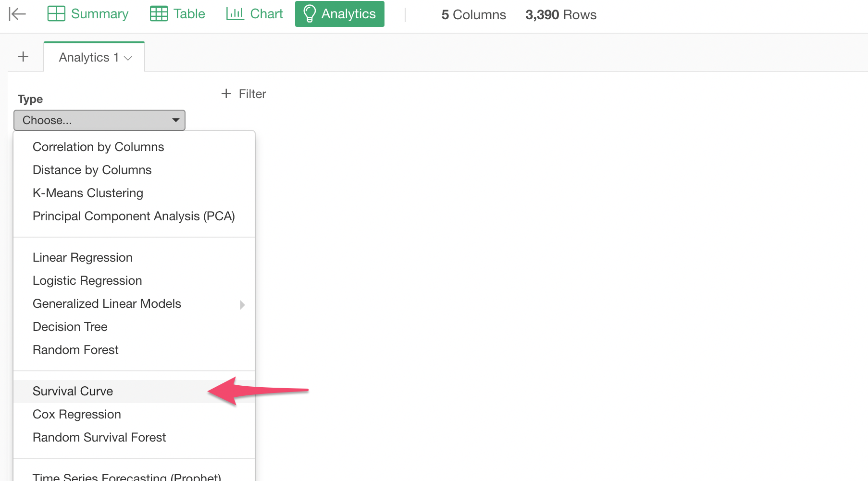868x481 pixels.
Task: Click the Chart bar icon
Action: [x=235, y=14]
